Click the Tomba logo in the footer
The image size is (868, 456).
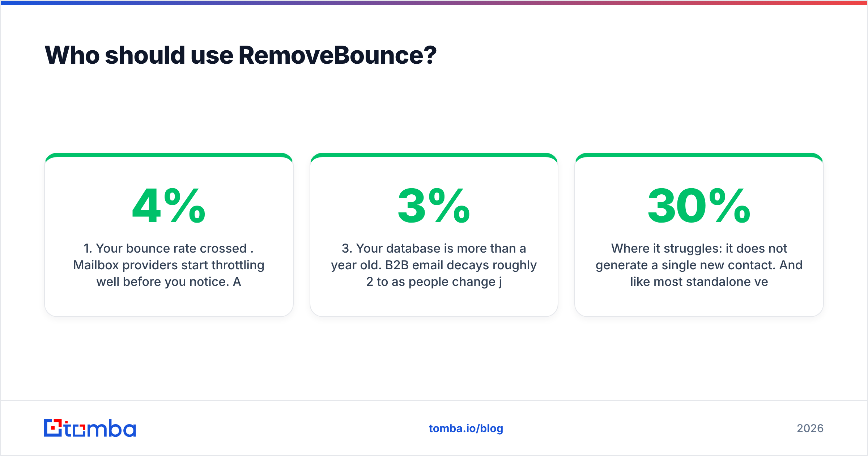[90, 428]
